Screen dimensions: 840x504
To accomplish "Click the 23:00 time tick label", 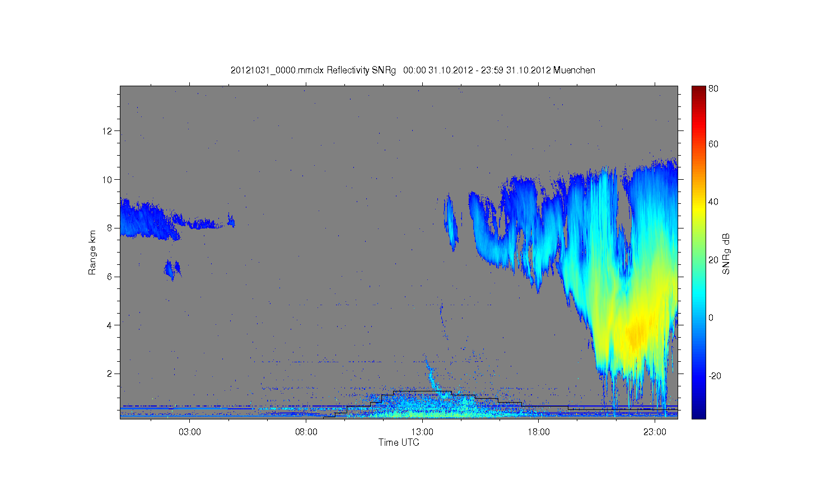I will tap(655, 432).
